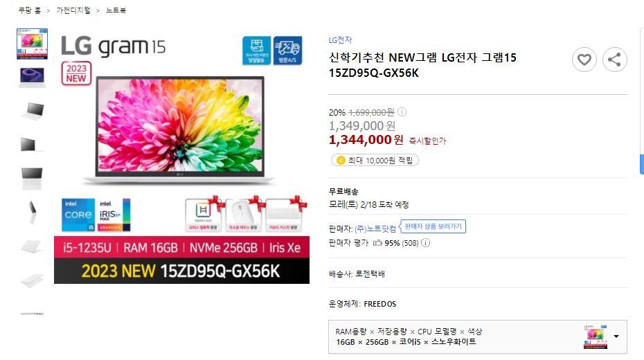Open the share icon button
644x360 pixels.
[614, 60]
